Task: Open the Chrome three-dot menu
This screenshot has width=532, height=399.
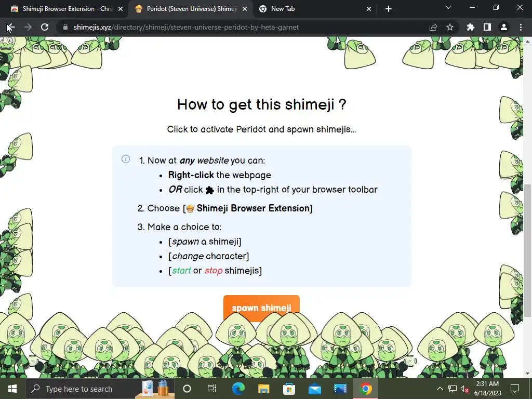Action: tap(521, 27)
